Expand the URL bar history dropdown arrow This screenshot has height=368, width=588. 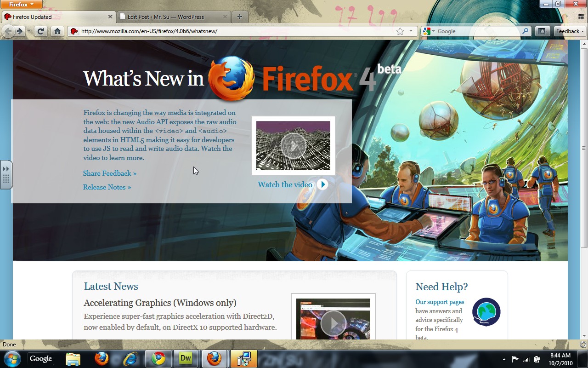pos(411,31)
